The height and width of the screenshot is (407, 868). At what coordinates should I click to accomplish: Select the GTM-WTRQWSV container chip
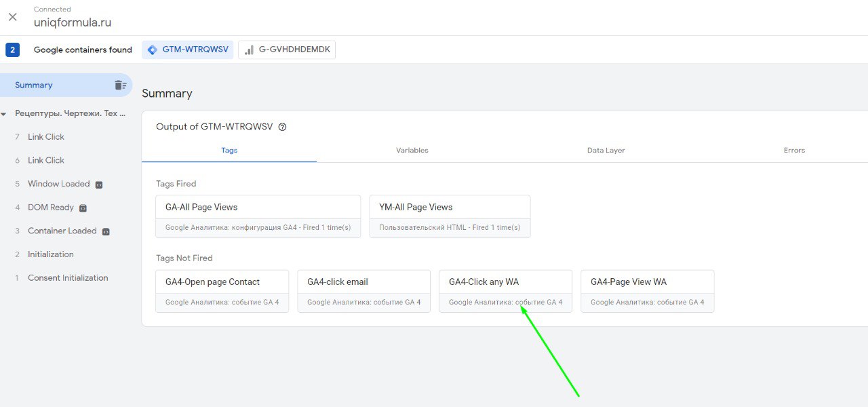tap(188, 50)
